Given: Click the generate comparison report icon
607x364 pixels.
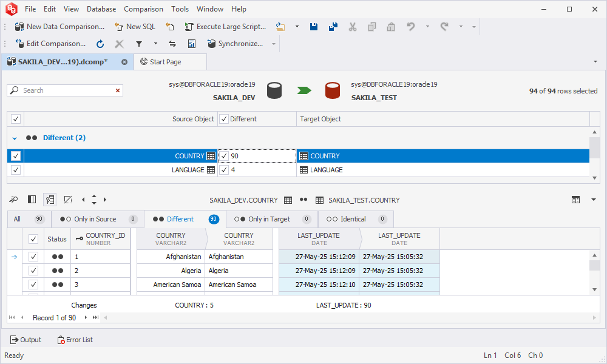Looking at the screenshot, I should [192, 44].
